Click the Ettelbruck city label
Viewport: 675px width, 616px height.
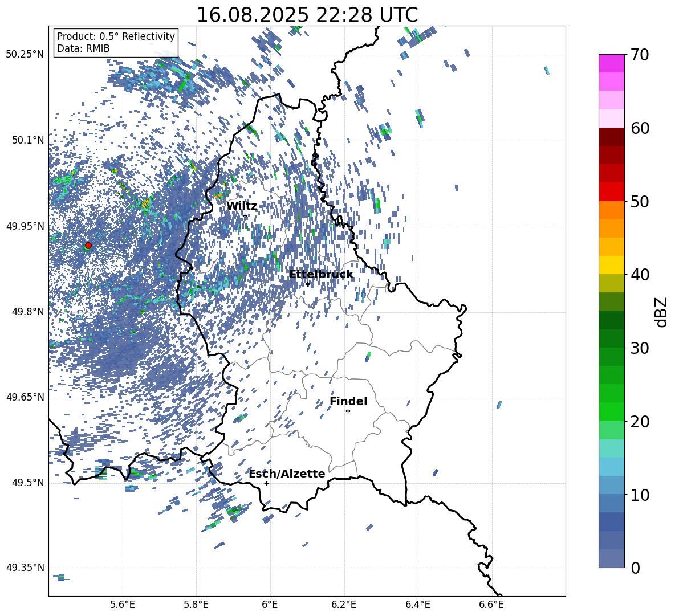[x=321, y=275]
